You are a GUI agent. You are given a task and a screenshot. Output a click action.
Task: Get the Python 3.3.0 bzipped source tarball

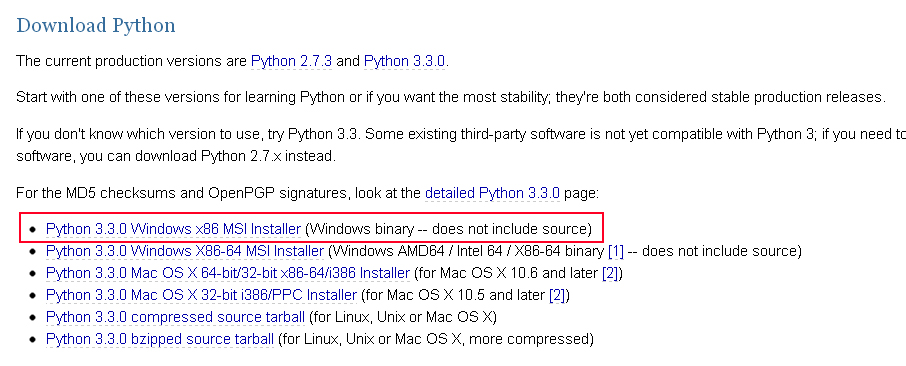(160, 339)
